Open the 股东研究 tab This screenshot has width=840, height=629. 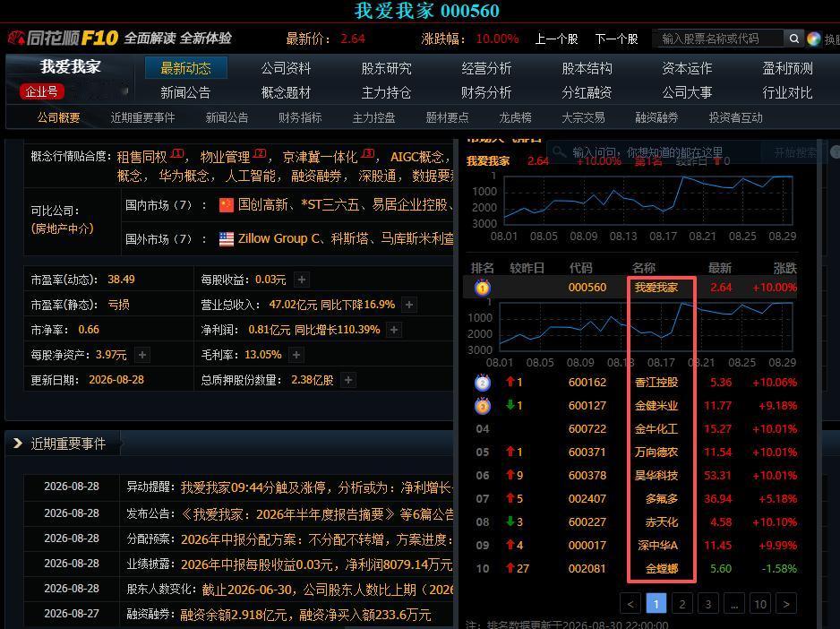pos(386,68)
